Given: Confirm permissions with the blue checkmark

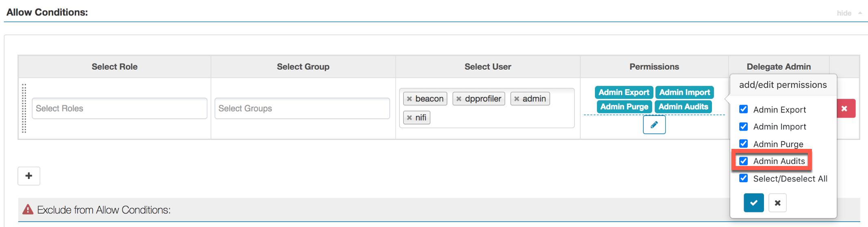Looking at the screenshot, I should click(x=753, y=203).
